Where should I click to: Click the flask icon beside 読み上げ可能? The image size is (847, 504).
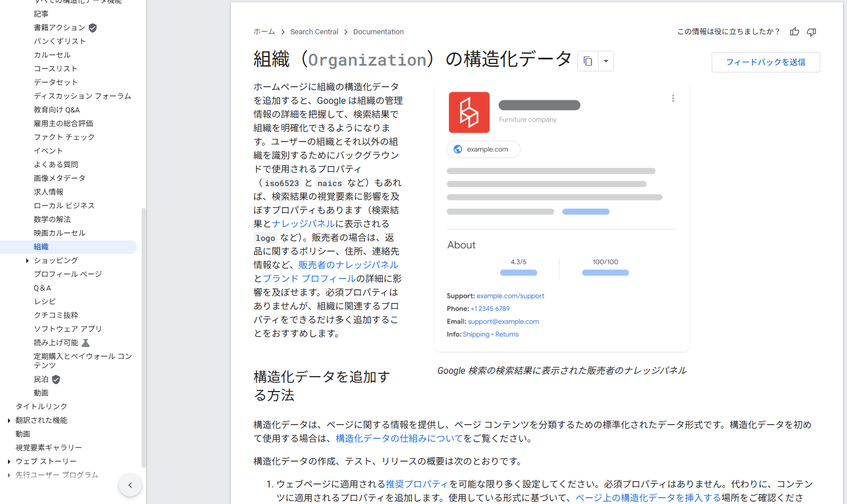[x=86, y=343]
